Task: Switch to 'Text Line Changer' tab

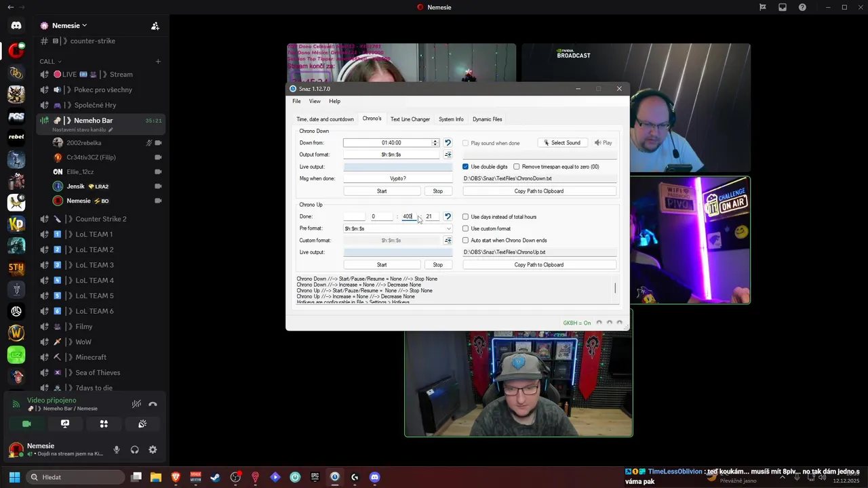Action: (x=410, y=119)
